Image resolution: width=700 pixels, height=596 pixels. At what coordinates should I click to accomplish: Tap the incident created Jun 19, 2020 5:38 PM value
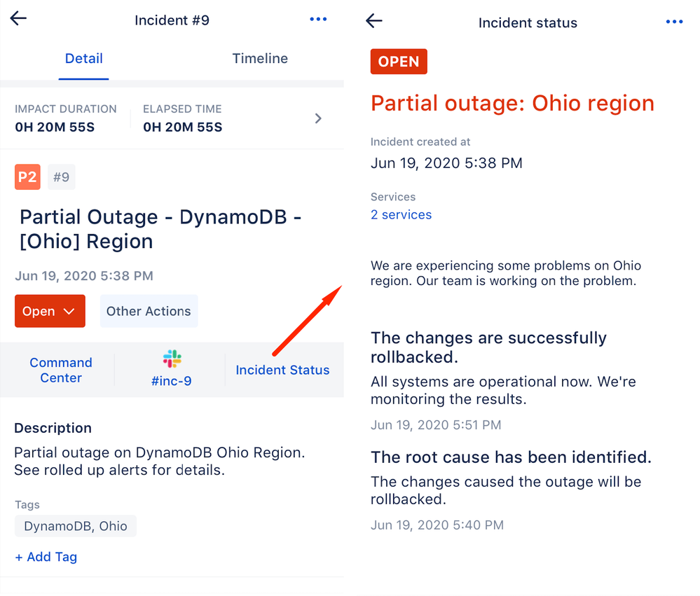pos(446,162)
